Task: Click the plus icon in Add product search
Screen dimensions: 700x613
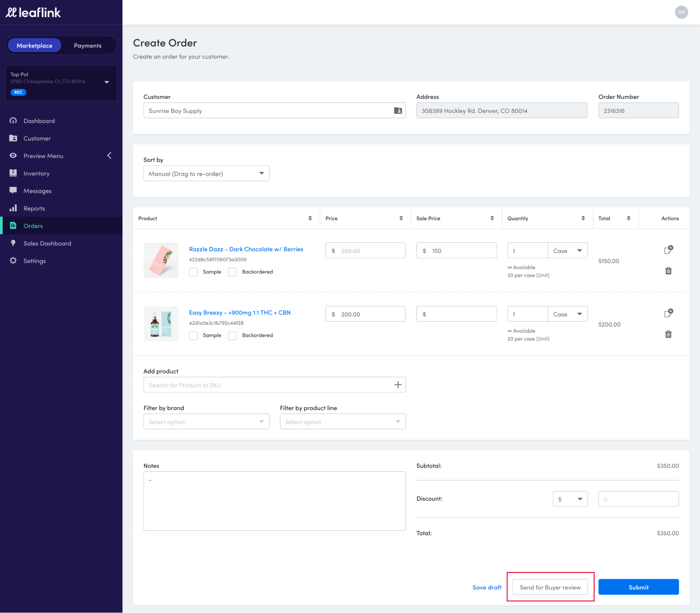Action: (398, 385)
